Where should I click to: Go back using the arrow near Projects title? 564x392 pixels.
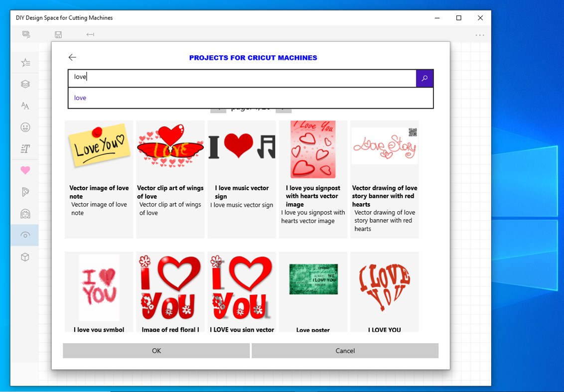coord(72,57)
